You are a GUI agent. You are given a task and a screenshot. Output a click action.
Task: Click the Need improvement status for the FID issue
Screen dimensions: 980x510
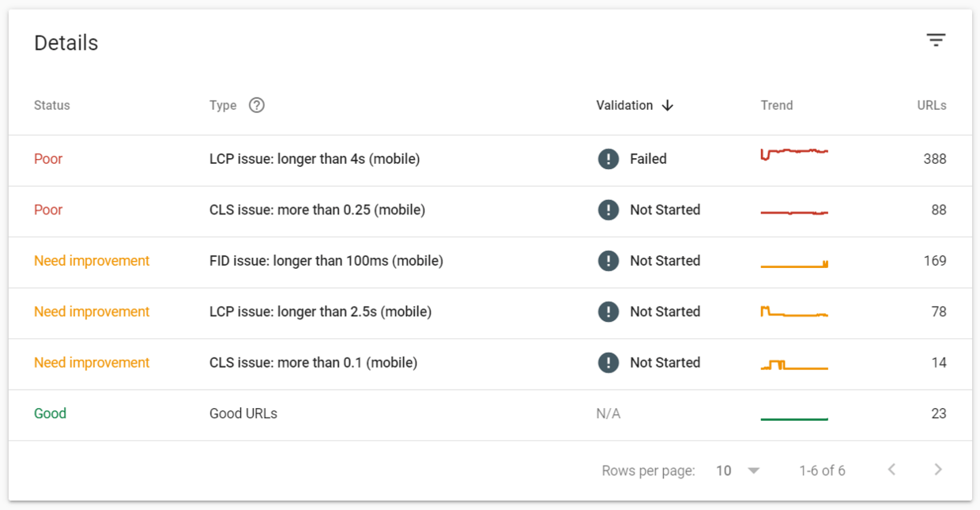tap(92, 261)
